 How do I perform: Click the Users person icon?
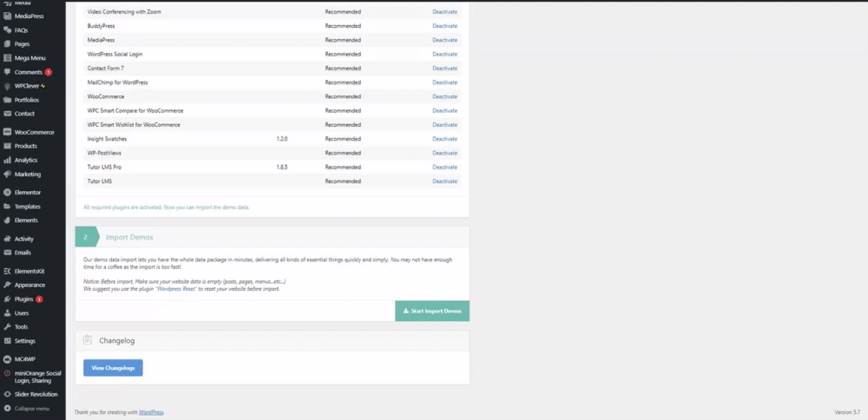tap(7, 313)
